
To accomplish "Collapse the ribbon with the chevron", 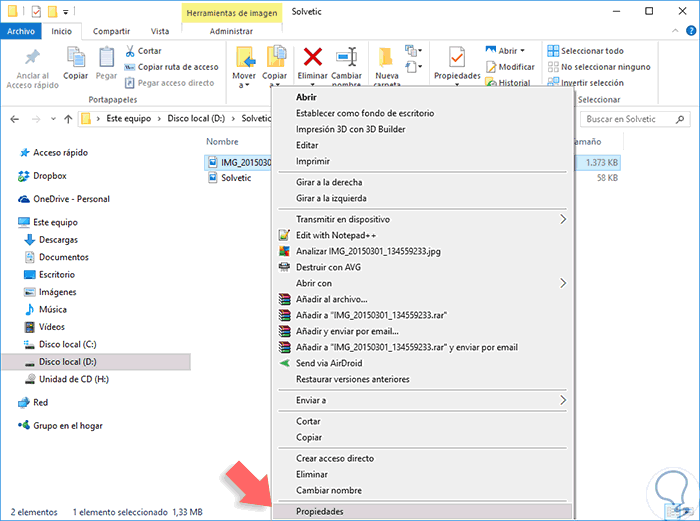I will 675,31.
